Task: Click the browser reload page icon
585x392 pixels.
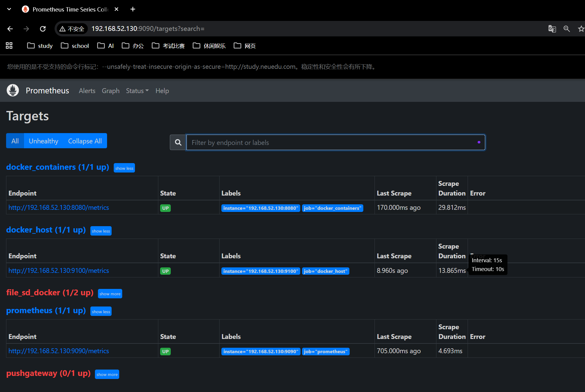Action: 43,29
